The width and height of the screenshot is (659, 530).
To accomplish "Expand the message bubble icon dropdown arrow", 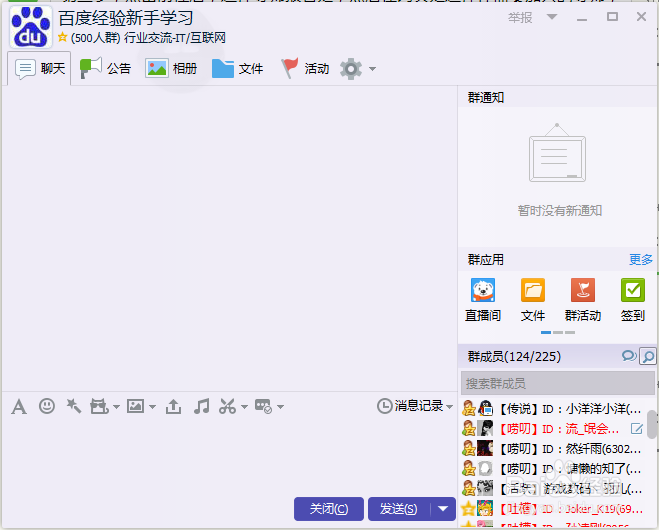I will click(280, 407).
